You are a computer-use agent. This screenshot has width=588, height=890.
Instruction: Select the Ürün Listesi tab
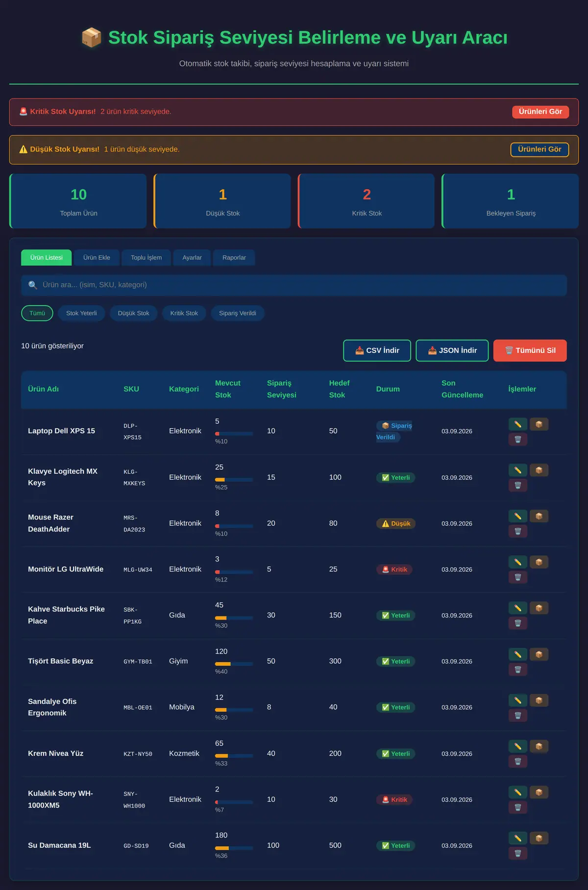coord(47,258)
